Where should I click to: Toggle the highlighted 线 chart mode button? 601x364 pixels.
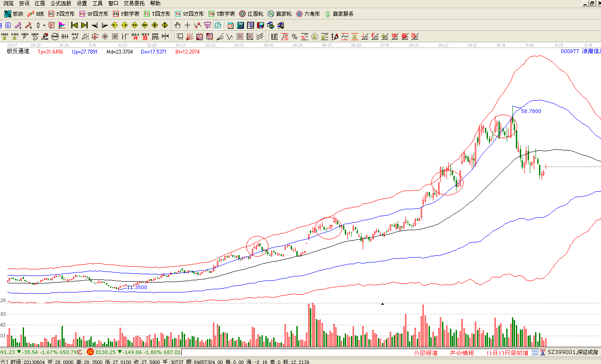coord(217,25)
